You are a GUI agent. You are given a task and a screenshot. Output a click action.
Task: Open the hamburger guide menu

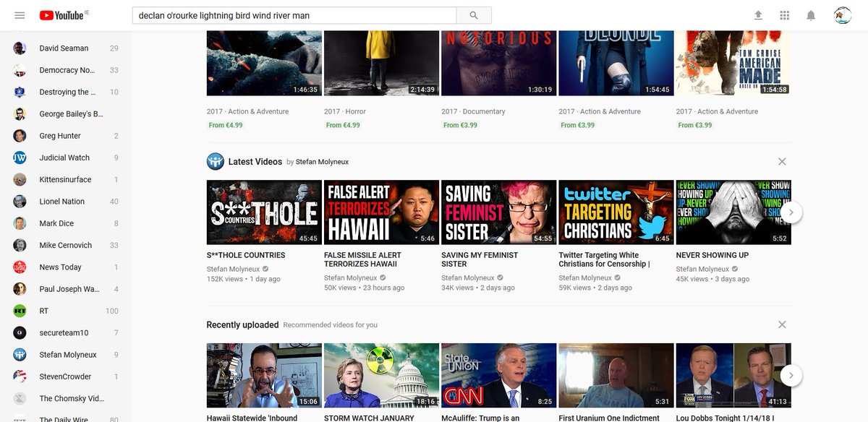20,15
